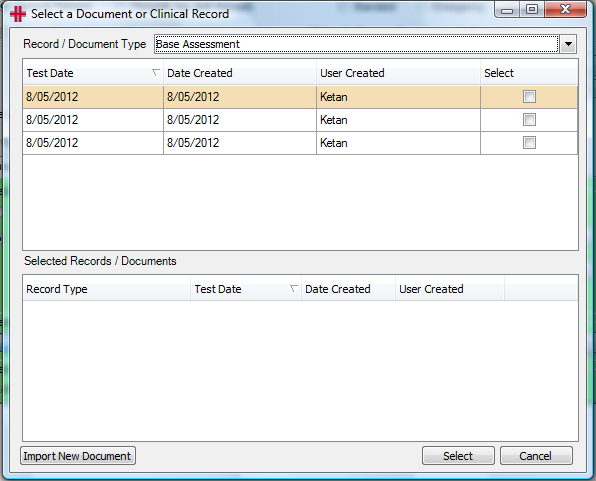This screenshot has height=481, width=596.
Task: Click the Test Date sort arrow in upper table
Action: (155, 72)
